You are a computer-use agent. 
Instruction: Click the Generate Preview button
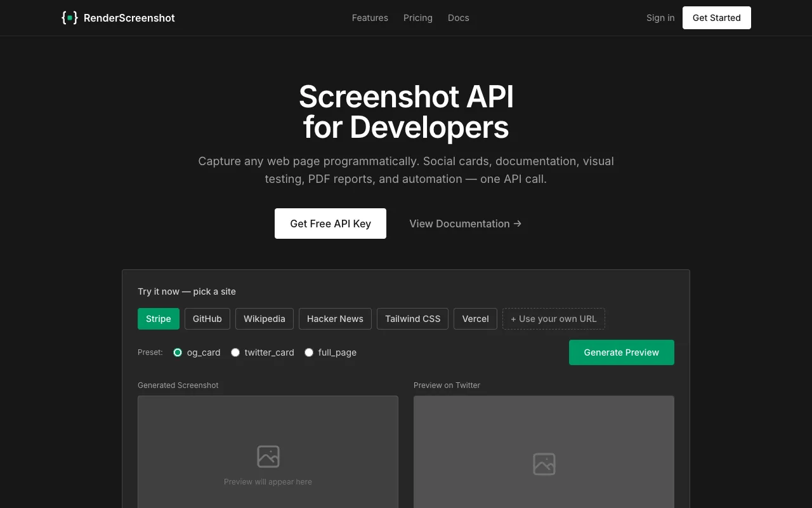coord(622,352)
